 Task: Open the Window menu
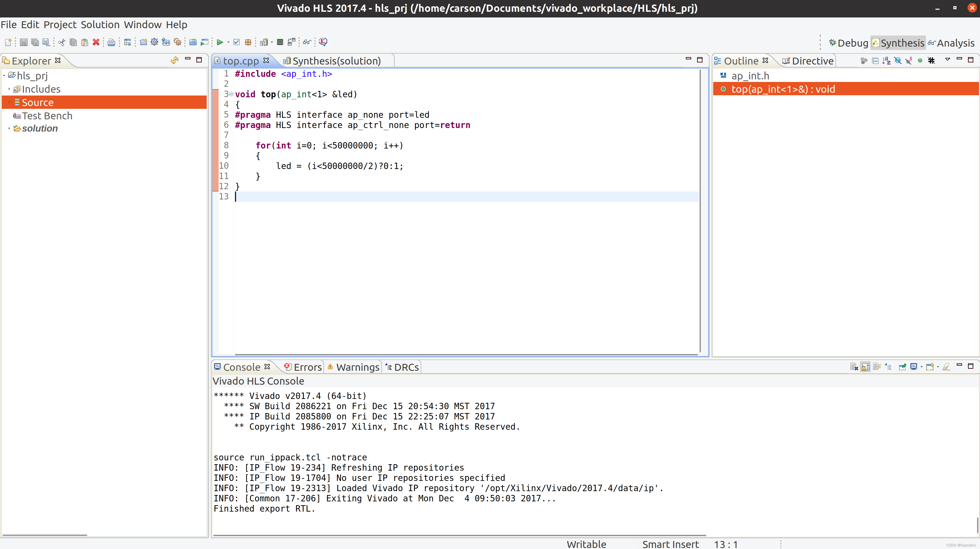click(x=143, y=25)
